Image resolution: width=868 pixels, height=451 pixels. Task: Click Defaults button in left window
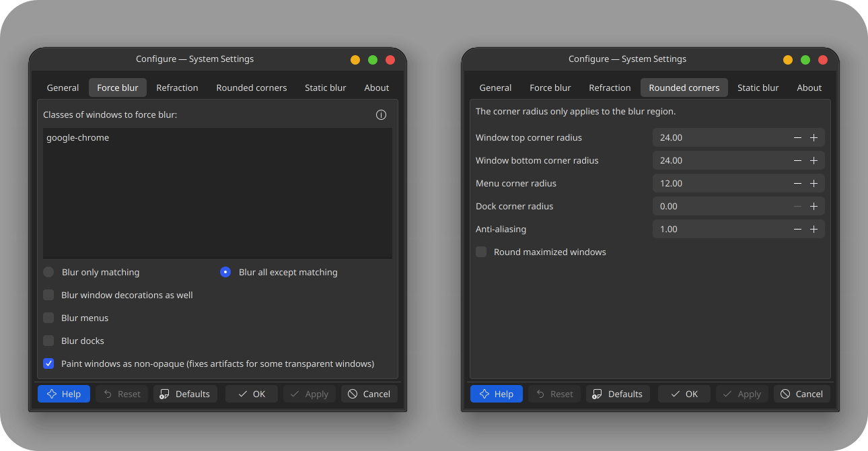click(x=185, y=394)
